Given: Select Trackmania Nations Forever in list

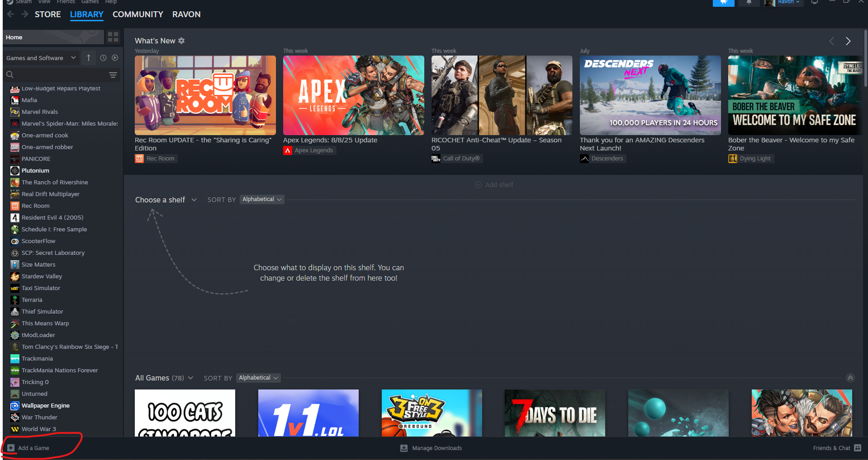Looking at the screenshot, I should (x=64, y=371).
